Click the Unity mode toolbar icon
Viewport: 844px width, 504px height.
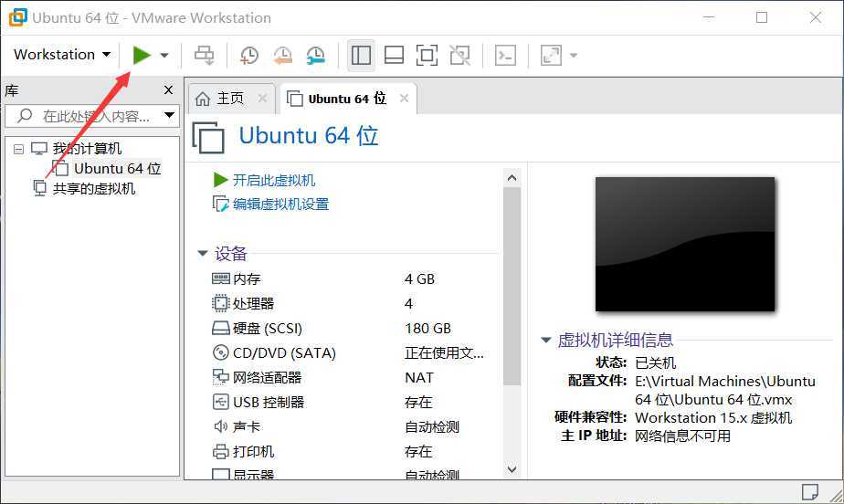tap(459, 55)
